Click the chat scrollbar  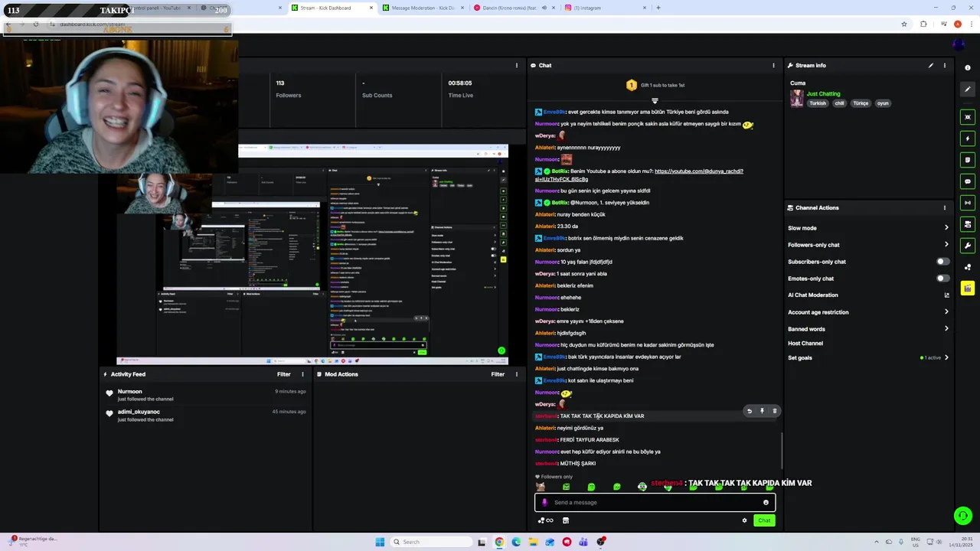[x=782, y=450]
